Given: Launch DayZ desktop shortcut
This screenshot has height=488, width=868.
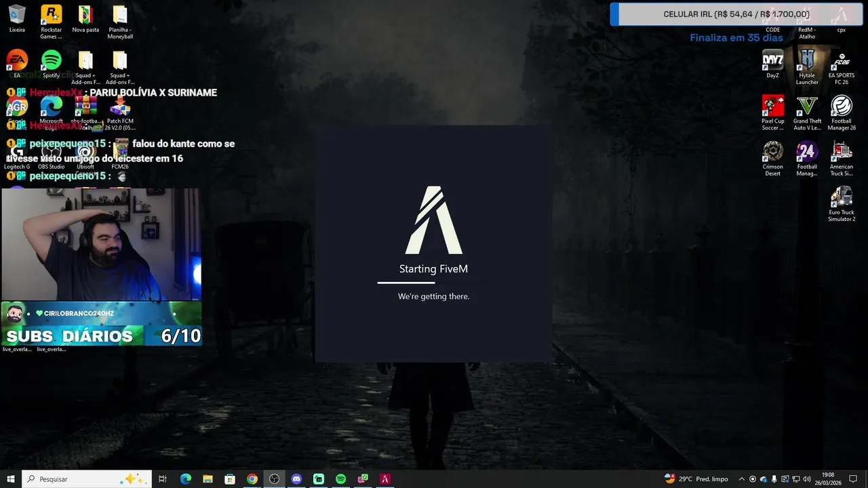Looking at the screenshot, I should (x=772, y=64).
